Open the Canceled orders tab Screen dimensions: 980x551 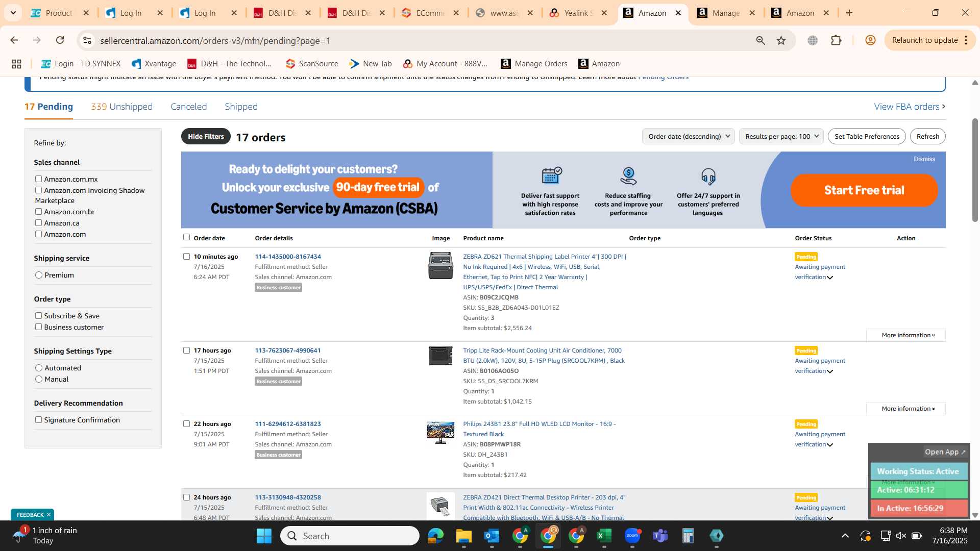tap(188, 107)
